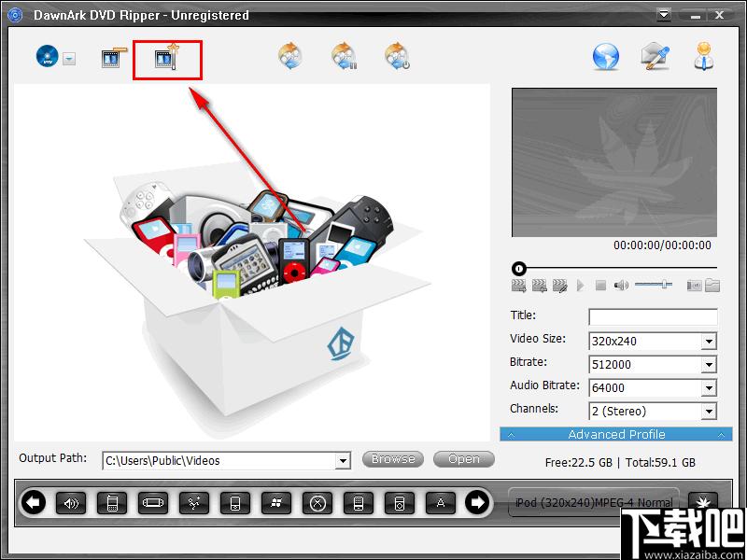Expand the Video Size dropdown
Screen dimensions: 747x560
(x=709, y=342)
